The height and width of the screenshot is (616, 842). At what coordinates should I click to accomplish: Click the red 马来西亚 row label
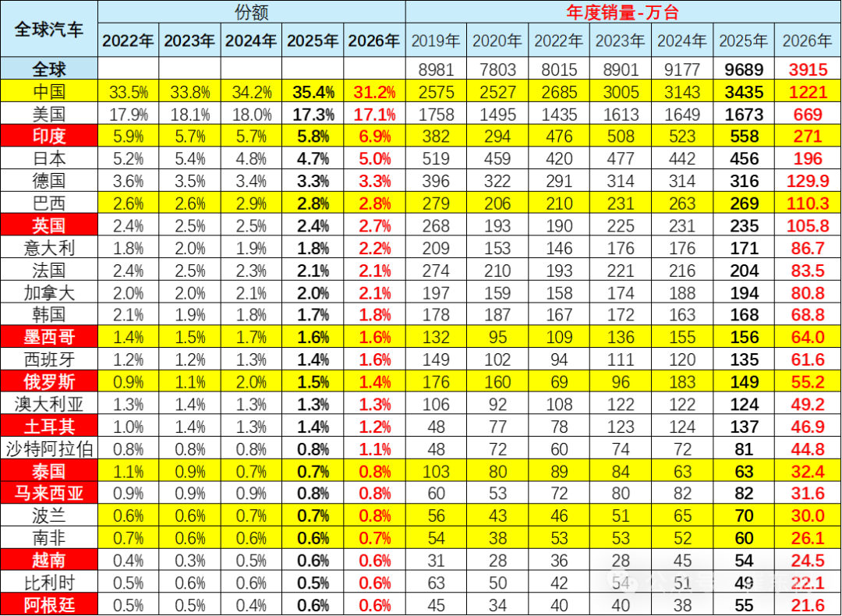49,493
